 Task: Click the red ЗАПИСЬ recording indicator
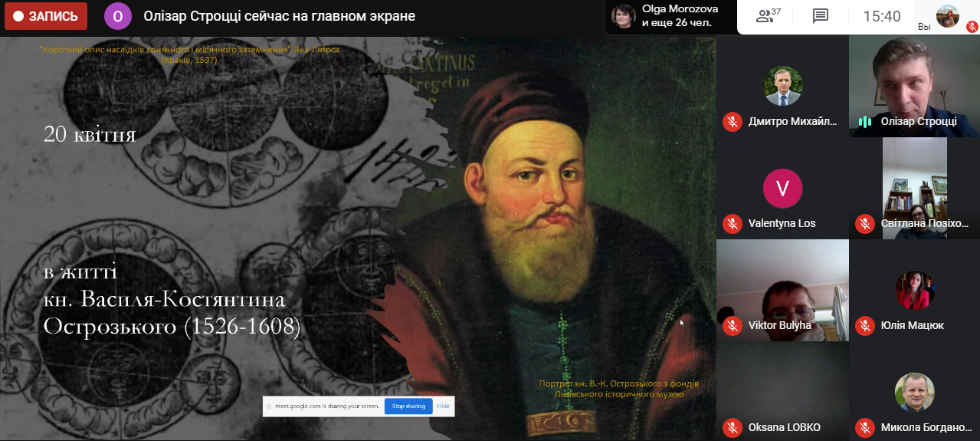click(x=46, y=16)
